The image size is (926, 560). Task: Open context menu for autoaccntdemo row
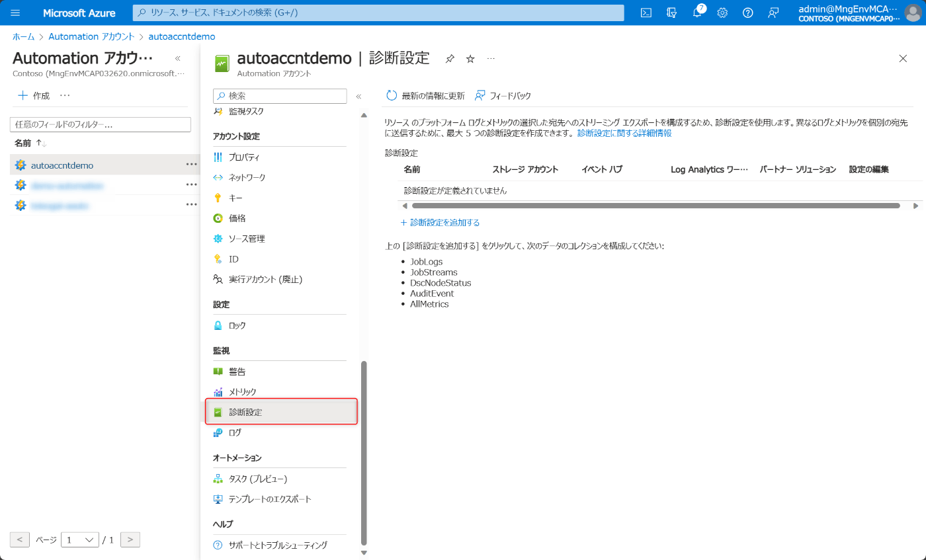coord(191,165)
